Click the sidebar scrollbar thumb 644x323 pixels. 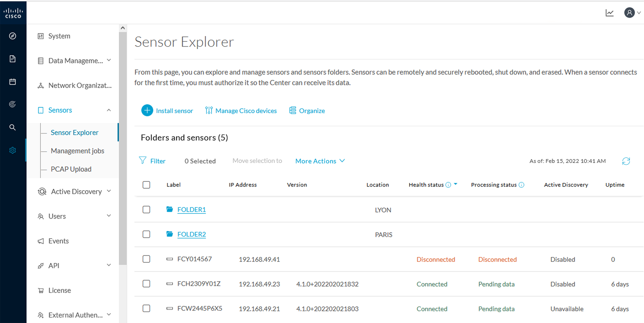click(x=123, y=148)
